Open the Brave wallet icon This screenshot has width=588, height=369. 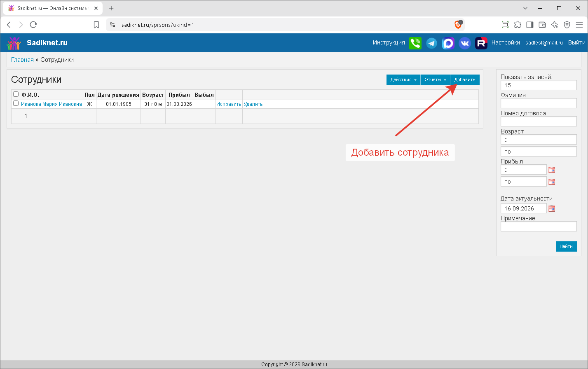tap(542, 25)
